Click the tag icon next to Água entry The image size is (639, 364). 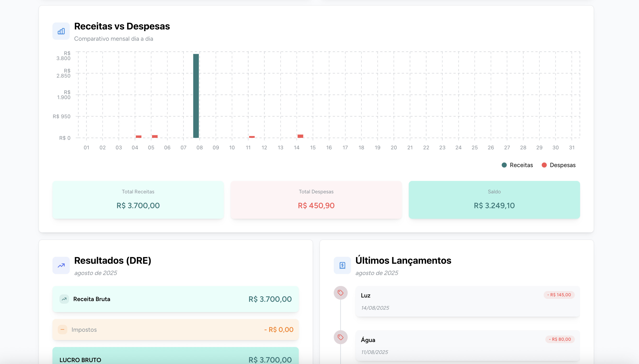pyautogui.click(x=340, y=337)
